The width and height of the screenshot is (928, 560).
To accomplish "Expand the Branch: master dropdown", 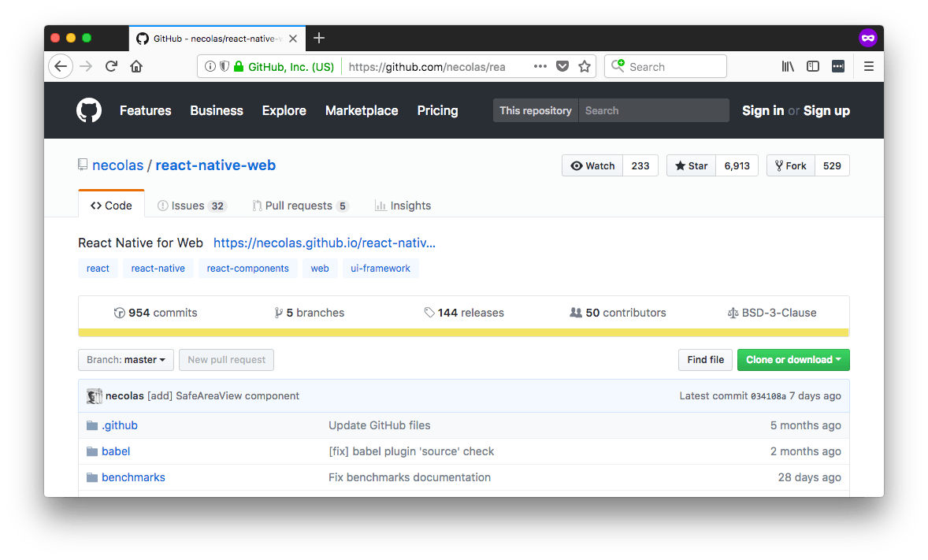I will pyautogui.click(x=126, y=360).
